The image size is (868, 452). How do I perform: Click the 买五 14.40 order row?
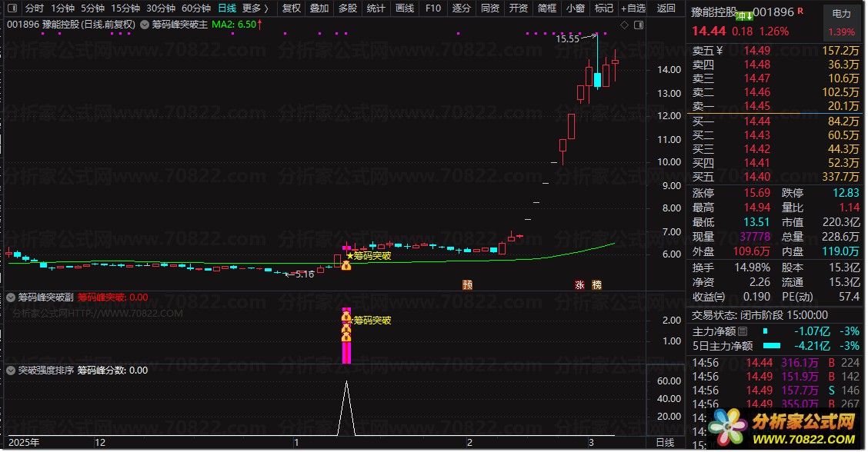point(776,177)
